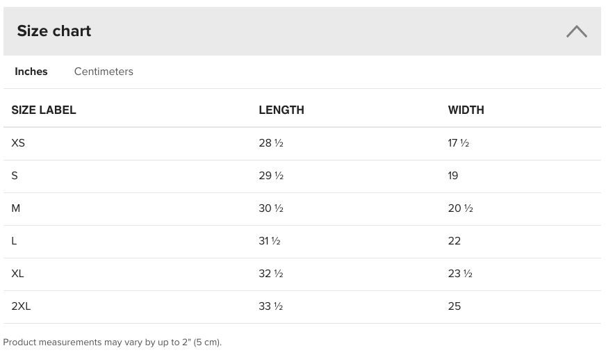This screenshot has width=606, height=364.
Task: Select the XL size row label
Action: pos(17,274)
